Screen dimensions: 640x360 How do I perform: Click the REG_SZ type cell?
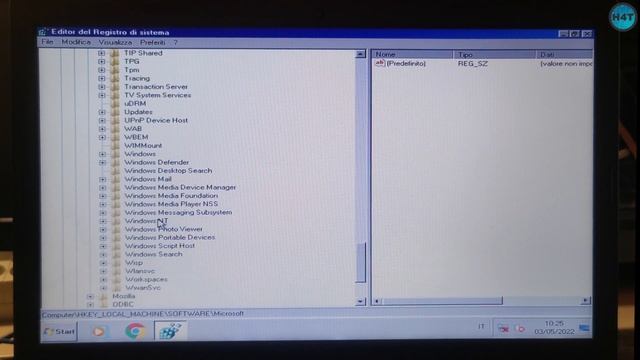click(473, 64)
